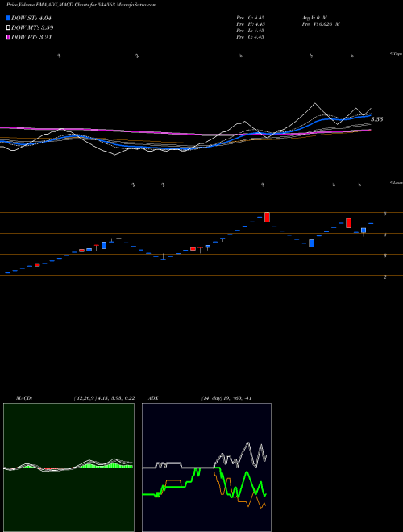Select the 'DOW ST: 4.04' legend text
This screenshot has width=403, height=532.
click(x=31, y=19)
